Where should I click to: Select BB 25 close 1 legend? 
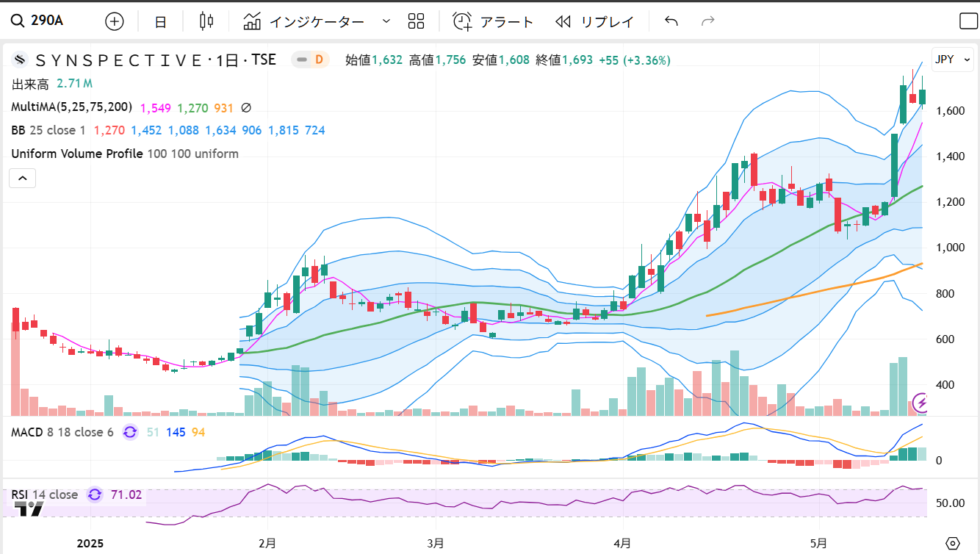(x=48, y=131)
